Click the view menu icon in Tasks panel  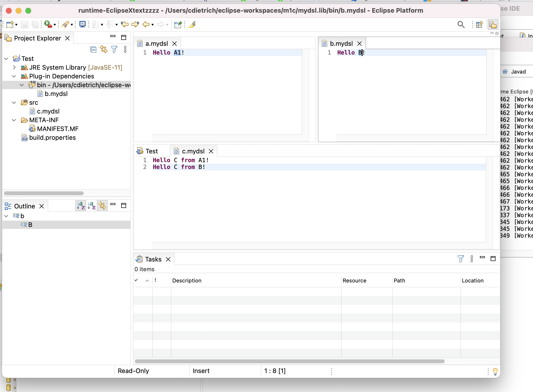(x=471, y=259)
